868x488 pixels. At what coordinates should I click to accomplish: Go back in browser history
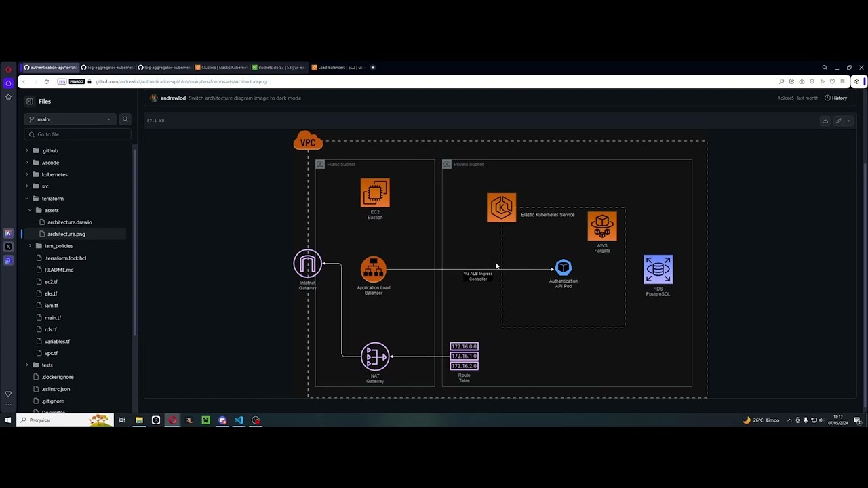[x=24, y=81]
